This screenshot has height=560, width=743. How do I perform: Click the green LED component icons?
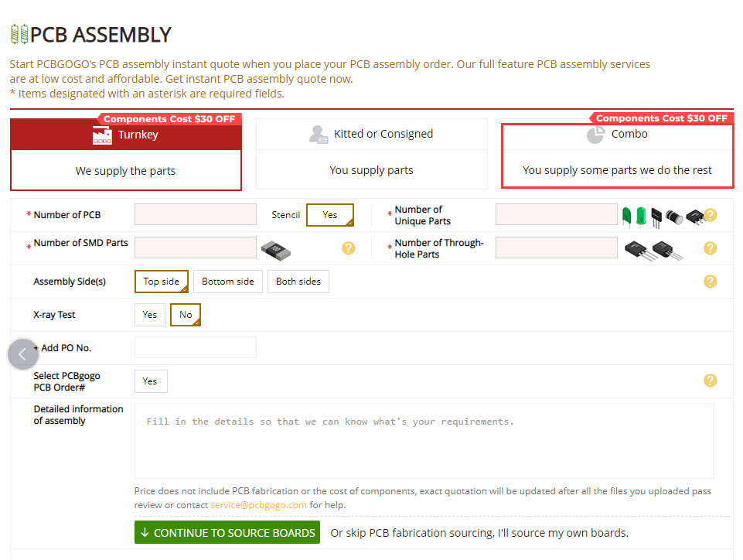[634, 217]
